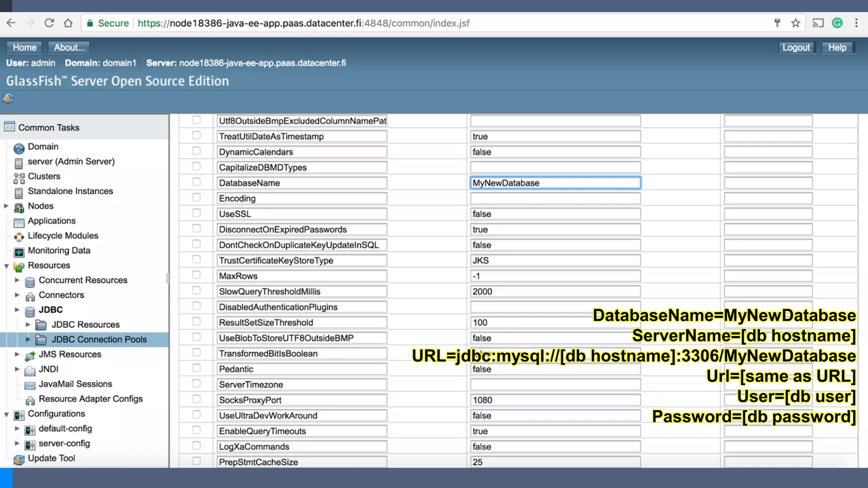Image resolution: width=868 pixels, height=488 pixels.
Task: Open the Help tab
Action: click(838, 47)
